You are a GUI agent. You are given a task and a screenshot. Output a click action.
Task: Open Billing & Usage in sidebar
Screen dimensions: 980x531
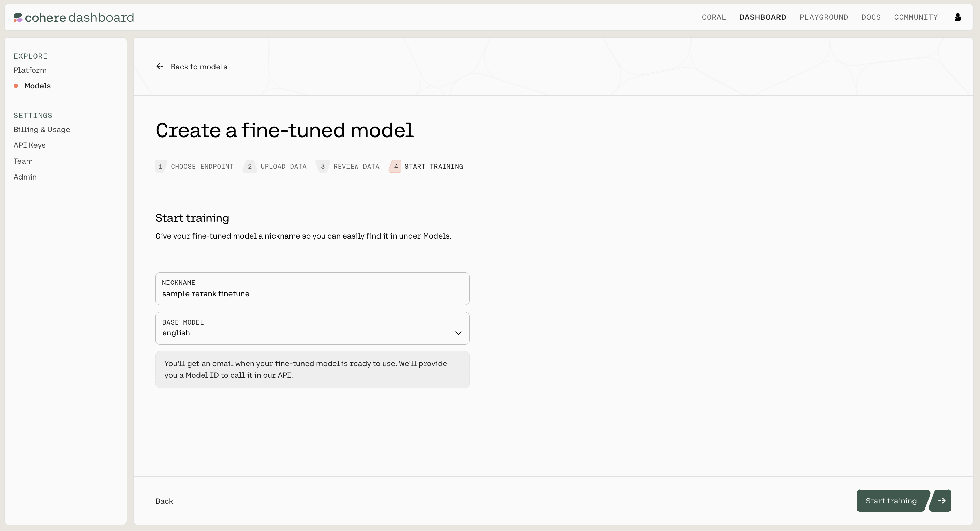(x=42, y=129)
